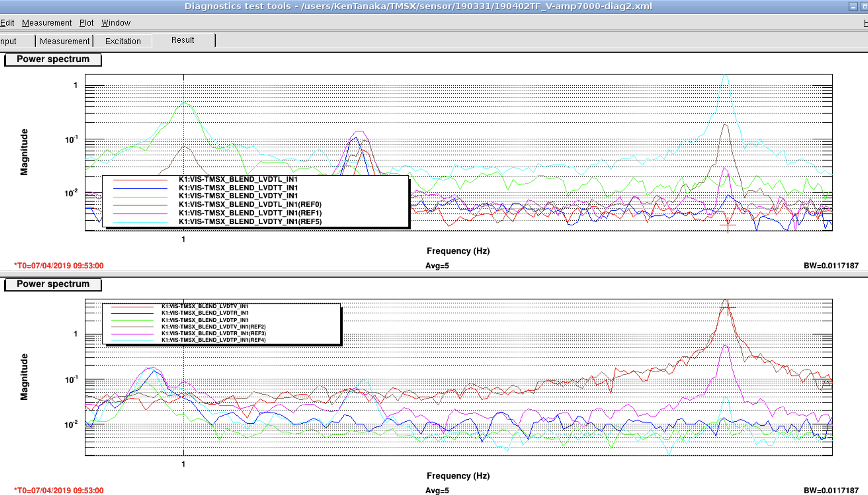The image size is (868, 495).
Task: Click legend entry K1:VIS-TMSX_BLEND_LVDTR_IN1
Action: tap(204, 313)
